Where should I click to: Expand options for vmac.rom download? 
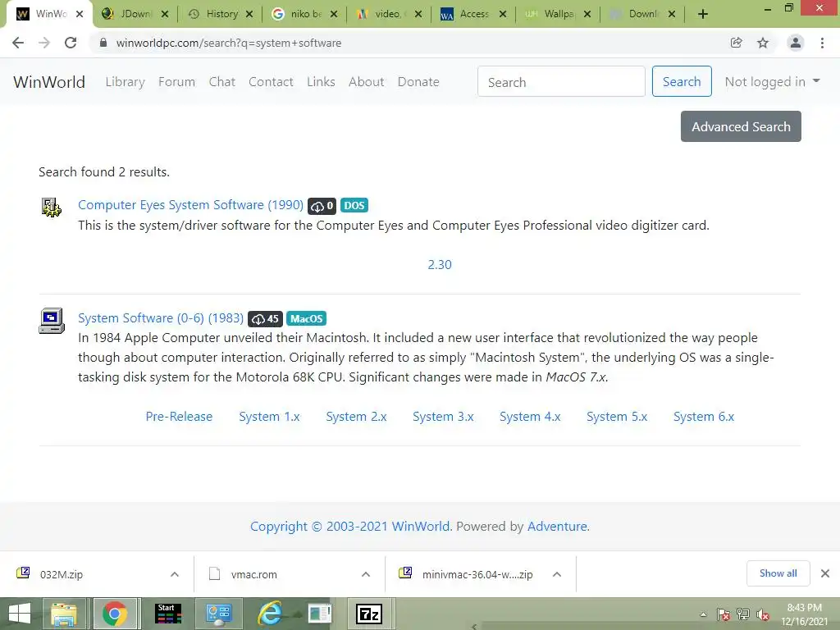point(366,574)
